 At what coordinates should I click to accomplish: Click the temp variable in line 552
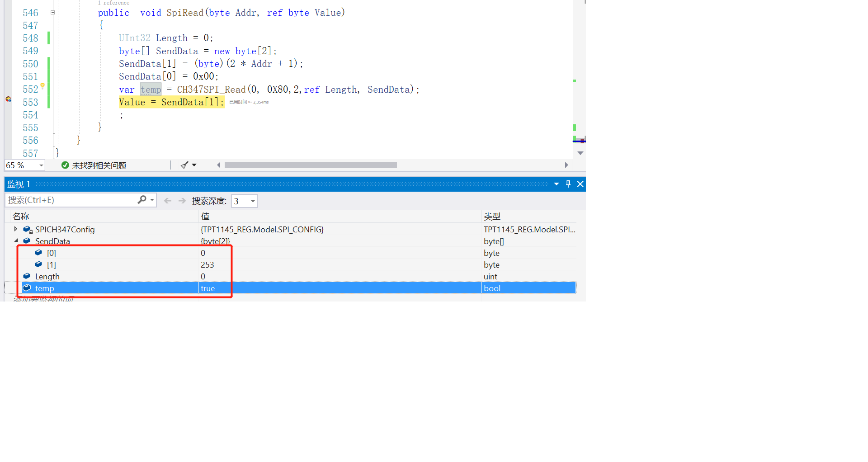[151, 90]
